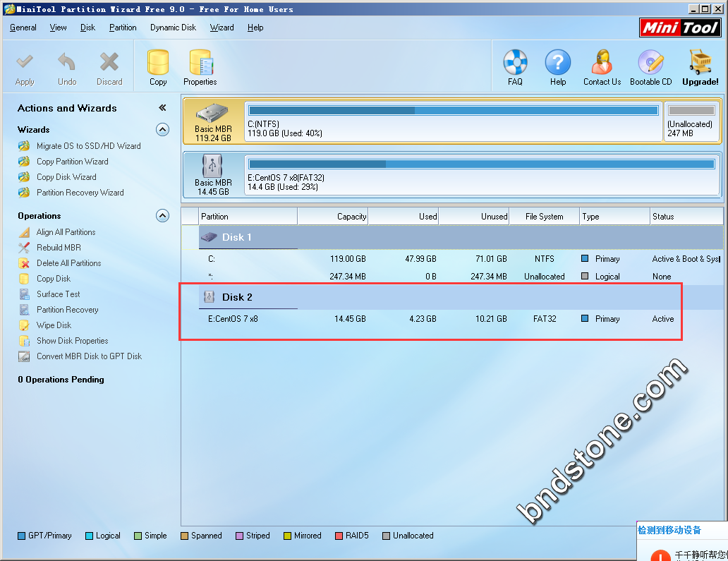This screenshot has width=728, height=561.
Task: Open the Bootable CD icon
Action: point(651,62)
